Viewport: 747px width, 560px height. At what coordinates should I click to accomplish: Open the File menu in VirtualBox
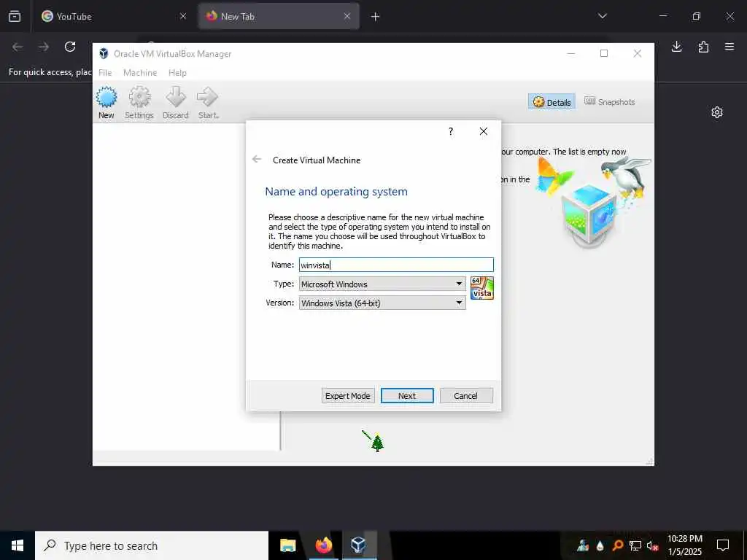tap(105, 72)
